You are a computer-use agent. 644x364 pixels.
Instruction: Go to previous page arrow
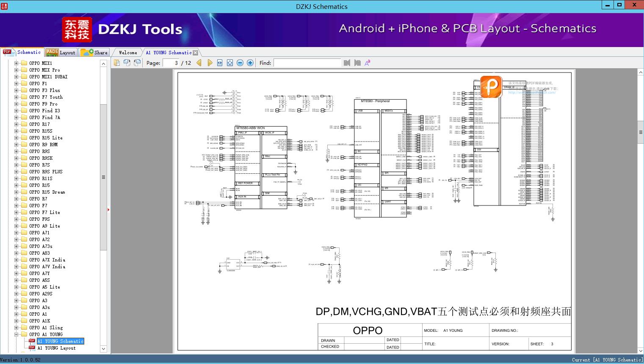[199, 63]
